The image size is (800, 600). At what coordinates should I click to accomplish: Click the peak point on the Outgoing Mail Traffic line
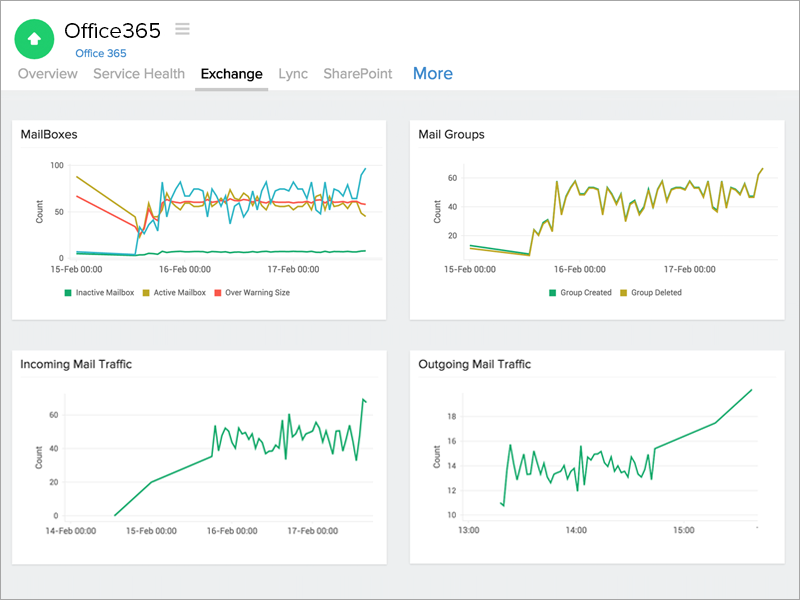point(752,391)
